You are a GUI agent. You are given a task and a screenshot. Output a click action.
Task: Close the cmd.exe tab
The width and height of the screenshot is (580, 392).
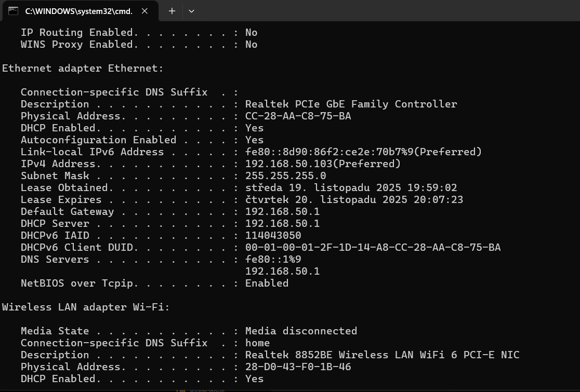coord(144,11)
